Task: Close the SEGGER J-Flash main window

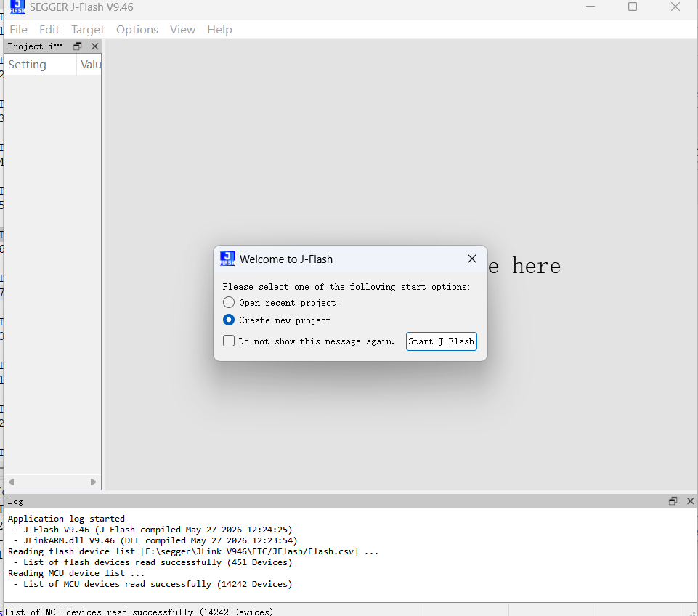Action: click(x=675, y=7)
